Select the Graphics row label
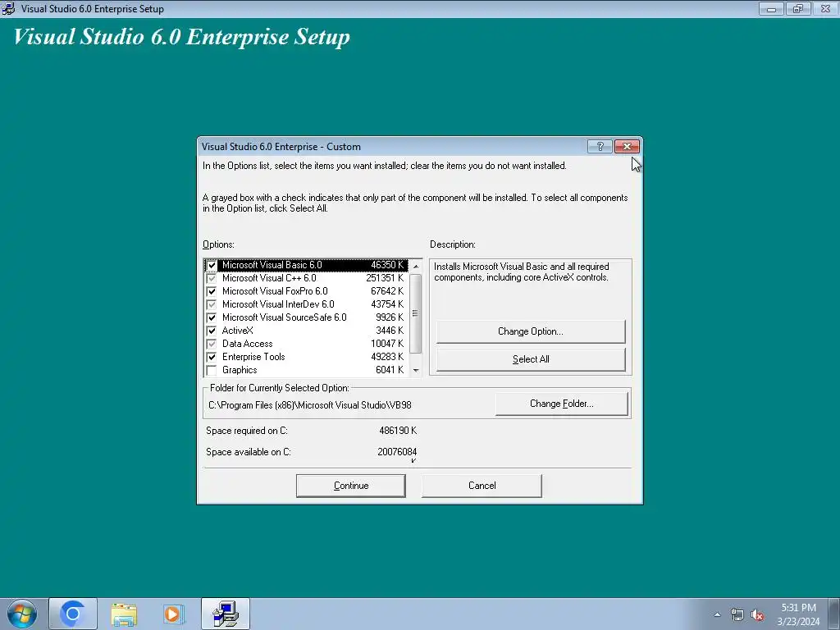This screenshot has height=630, width=840. tap(240, 370)
